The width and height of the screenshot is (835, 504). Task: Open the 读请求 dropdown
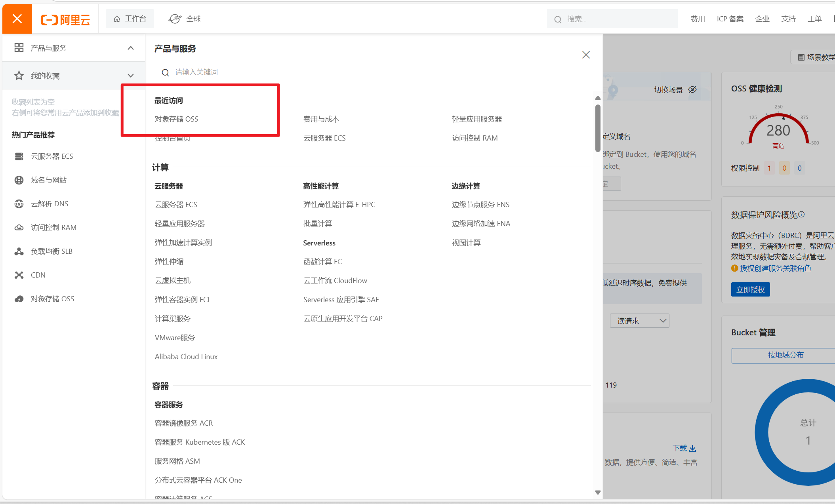639,321
